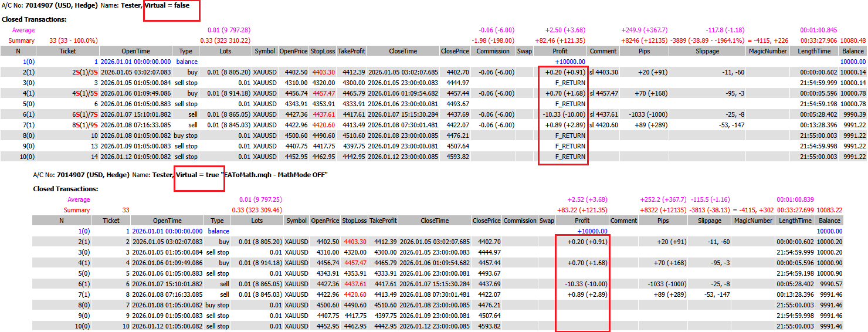The height and width of the screenshot is (332, 868).
Task: Click summary lots '0.33 (323 310.22)'
Action: [225, 40]
